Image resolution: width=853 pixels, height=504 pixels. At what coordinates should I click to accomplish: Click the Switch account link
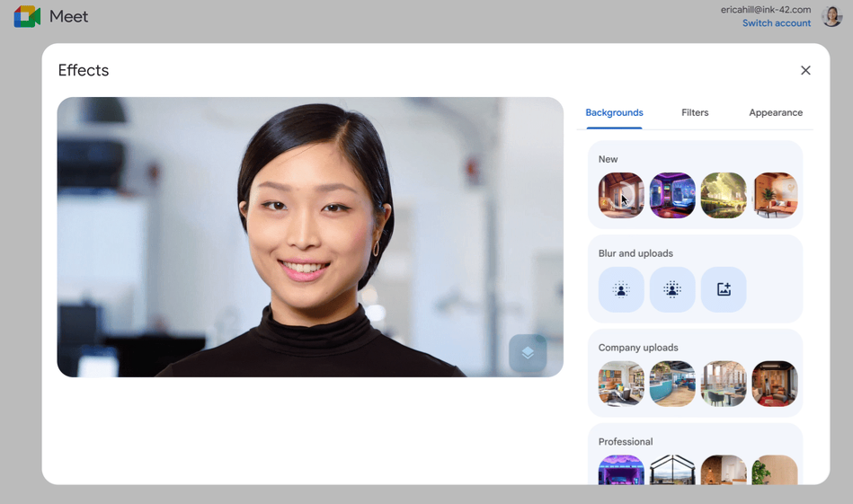pyautogui.click(x=777, y=23)
